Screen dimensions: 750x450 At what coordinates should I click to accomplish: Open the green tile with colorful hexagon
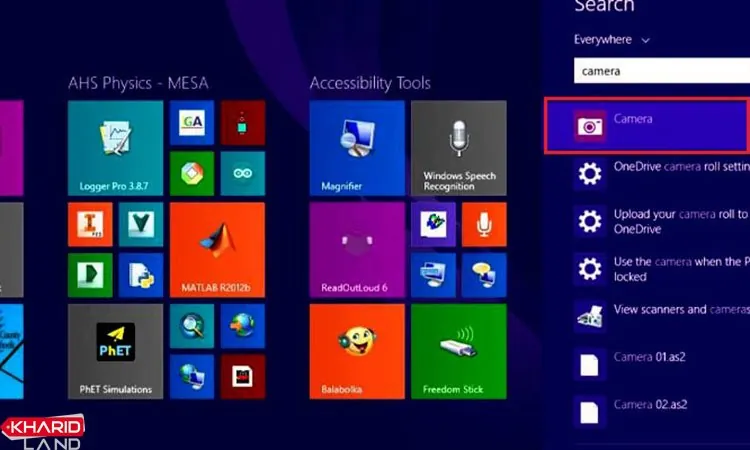(x=192, y=174)
